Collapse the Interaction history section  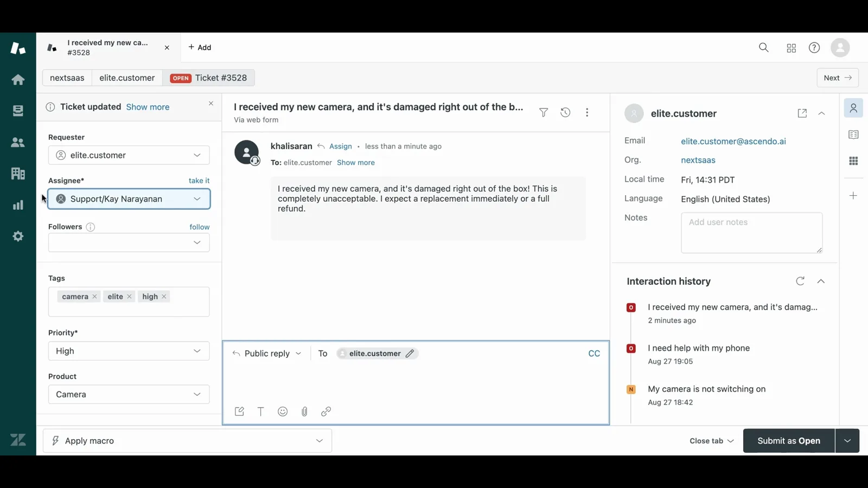(x=821, y=281)
